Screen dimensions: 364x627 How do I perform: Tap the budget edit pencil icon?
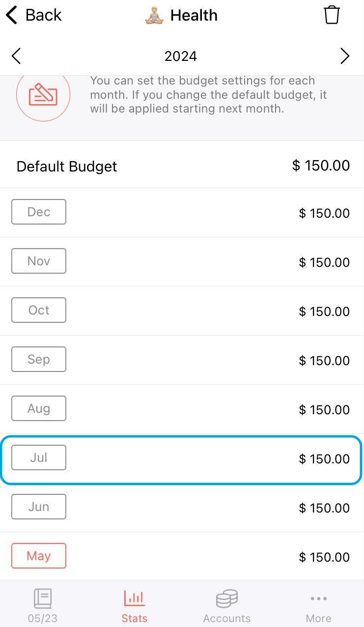[43, 94]
